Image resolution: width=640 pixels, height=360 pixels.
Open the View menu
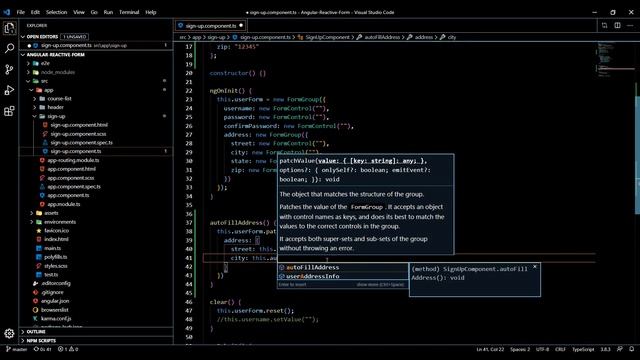pyautogui.click(x=79, y=12)
